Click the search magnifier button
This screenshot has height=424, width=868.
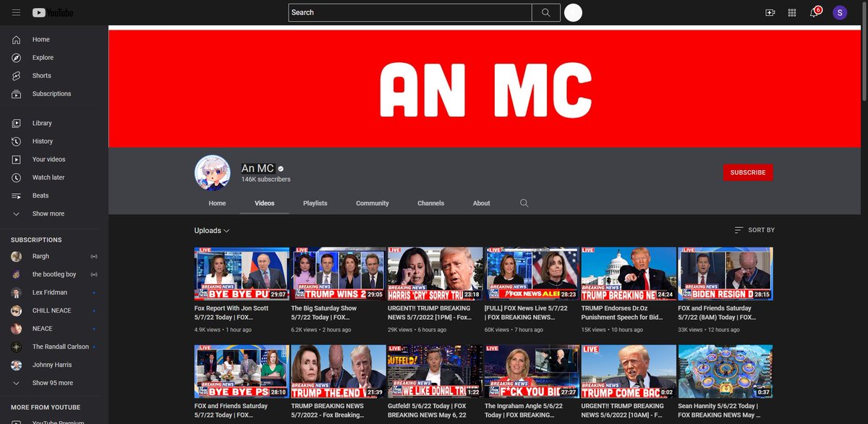[x=546, y=12]
